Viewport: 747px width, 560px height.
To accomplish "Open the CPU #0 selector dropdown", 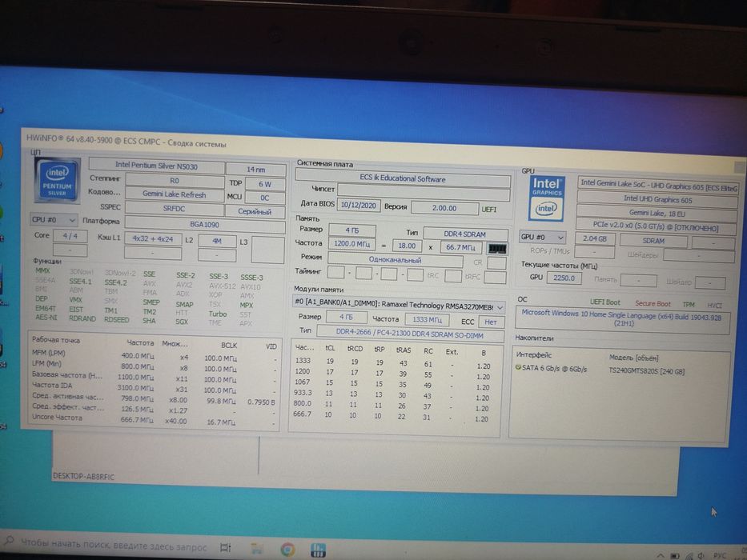I will (54, 219).
